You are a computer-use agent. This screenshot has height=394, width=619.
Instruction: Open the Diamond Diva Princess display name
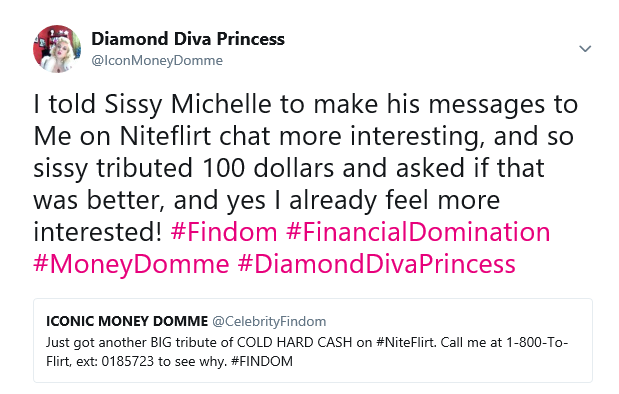[x=188, y=39]
